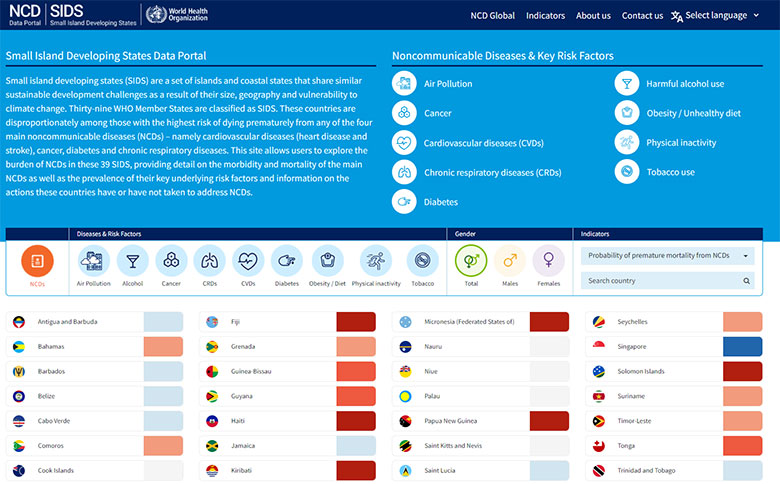Click the World Health Organization logo
780x484 pixels.
pyautogui.click(x=177, y=14)
